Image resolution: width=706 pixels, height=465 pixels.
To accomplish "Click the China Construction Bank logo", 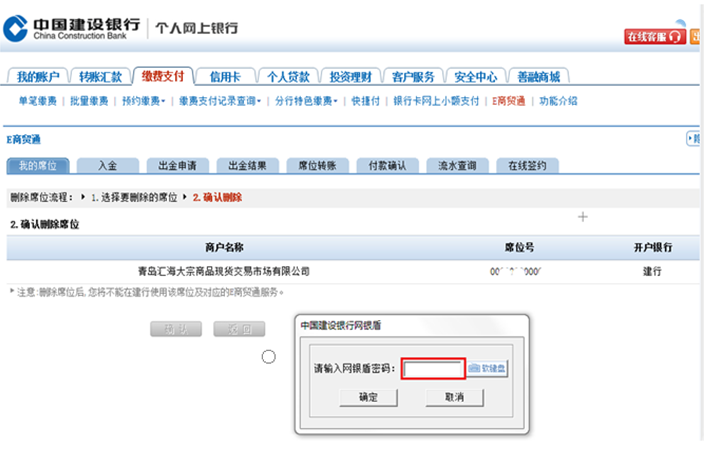I will [x=72, y=28].
